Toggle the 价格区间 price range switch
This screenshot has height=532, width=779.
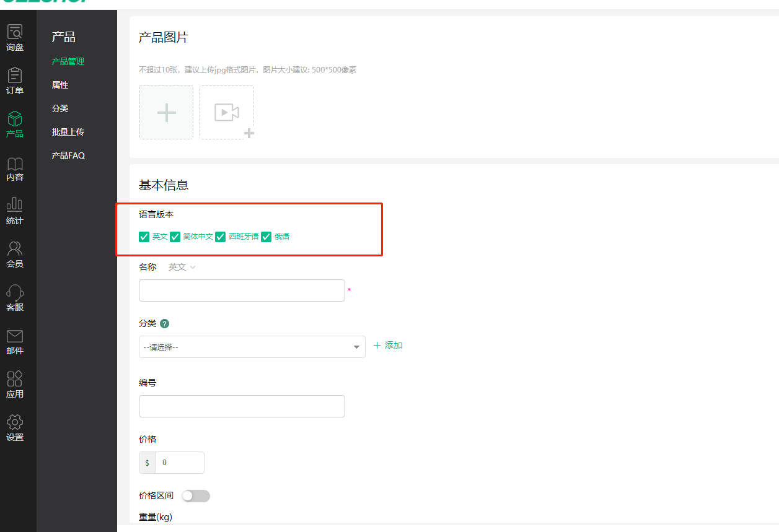coord(196,496)
